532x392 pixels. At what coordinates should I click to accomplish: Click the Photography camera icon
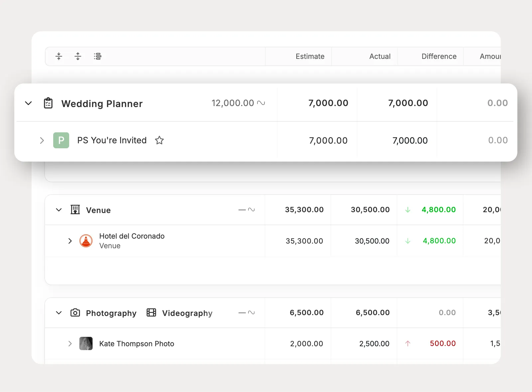[x=75, y=313]
